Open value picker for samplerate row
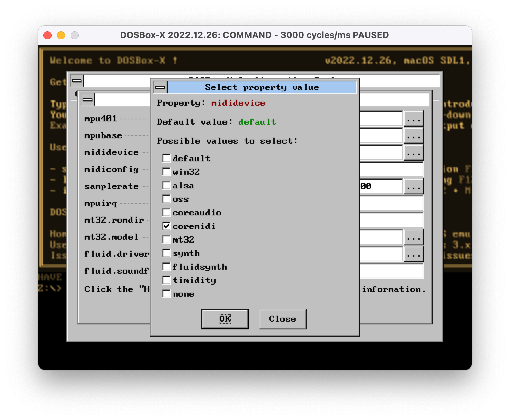 coord(413,187)
